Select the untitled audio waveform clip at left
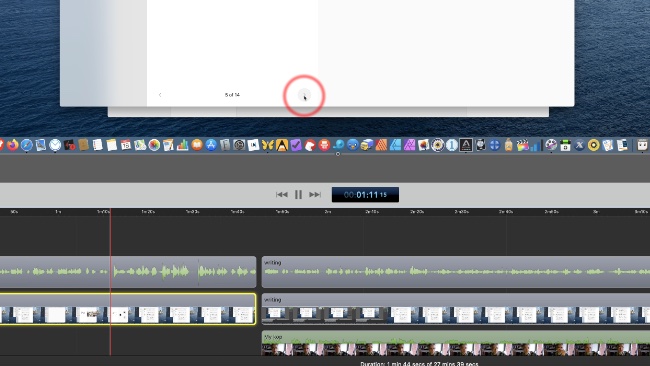 click(x=128, y=272)
